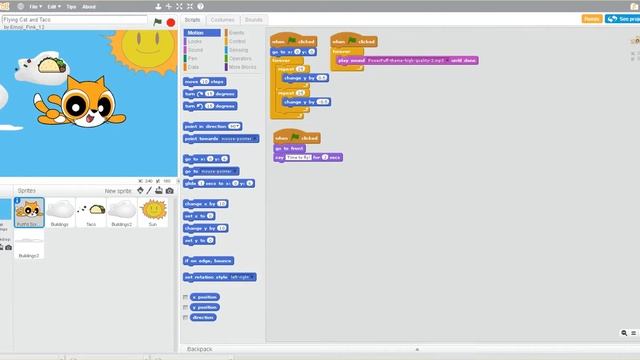Toggle the y position reporter checkbox
The width and height of the screenshot is (640, 360).
pos(186,307)
